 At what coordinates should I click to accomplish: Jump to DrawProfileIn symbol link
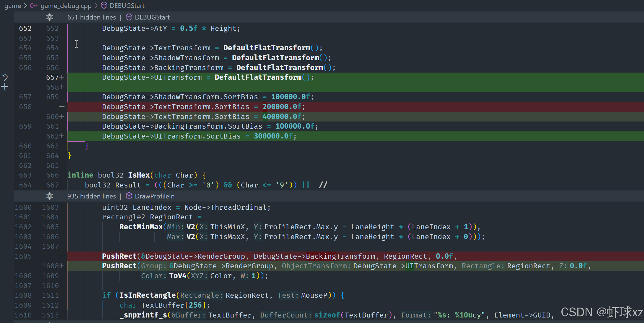pos(154,196)
